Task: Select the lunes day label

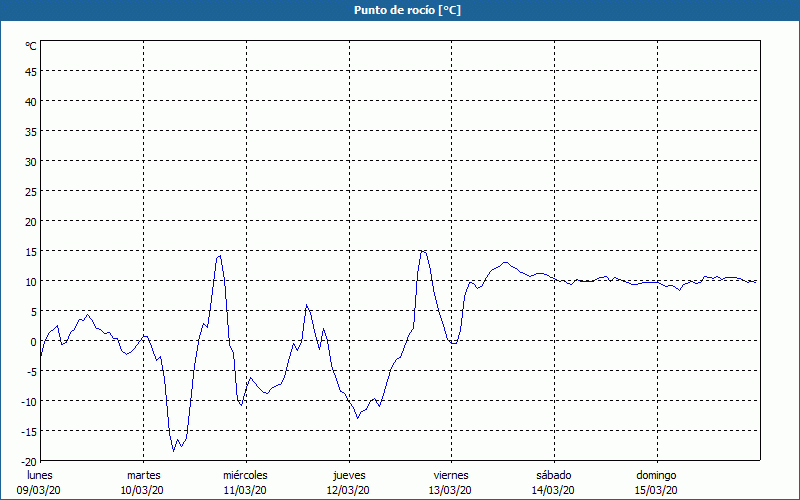Action: coord(40,475)
